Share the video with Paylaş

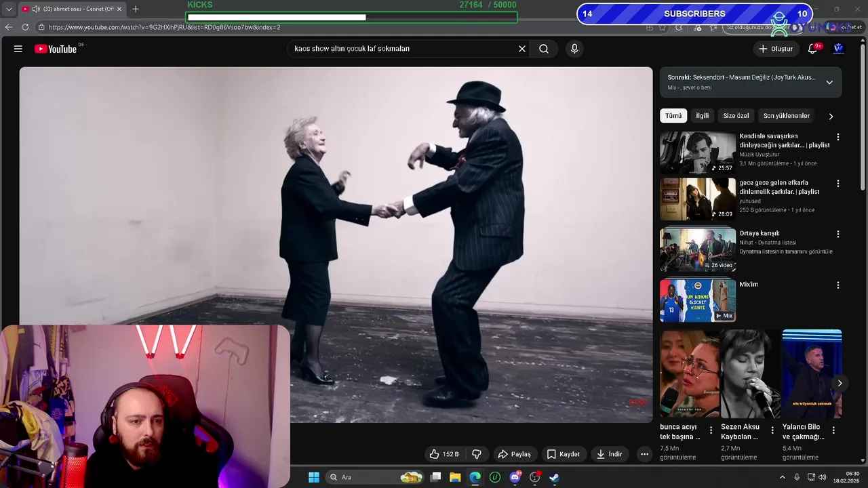click(514, 454)
